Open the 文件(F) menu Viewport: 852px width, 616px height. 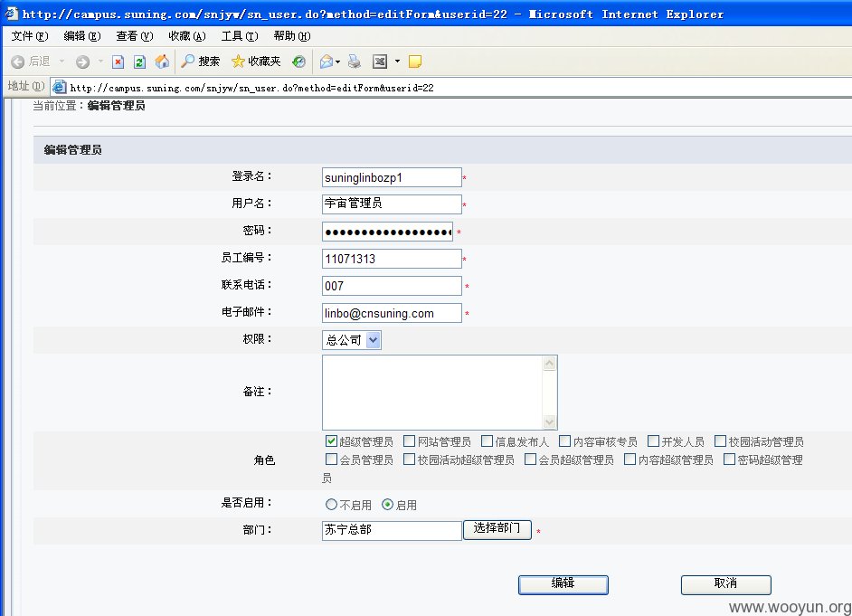tap(29, 36)
